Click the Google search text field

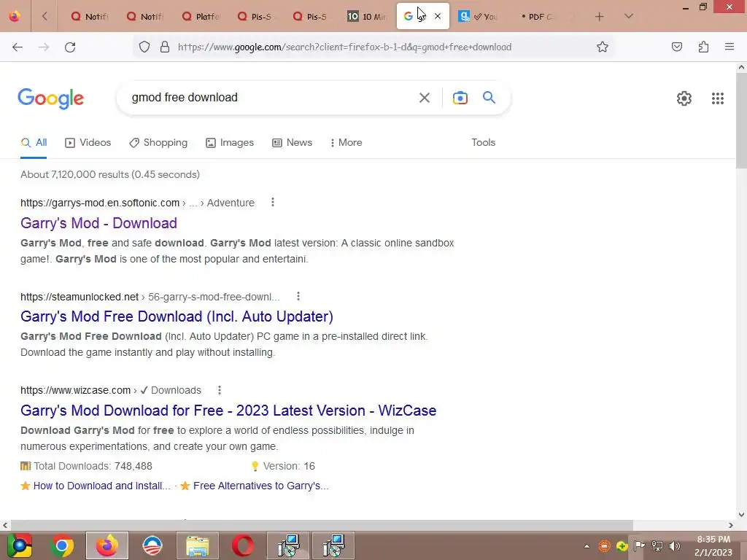tap(267, 98)
